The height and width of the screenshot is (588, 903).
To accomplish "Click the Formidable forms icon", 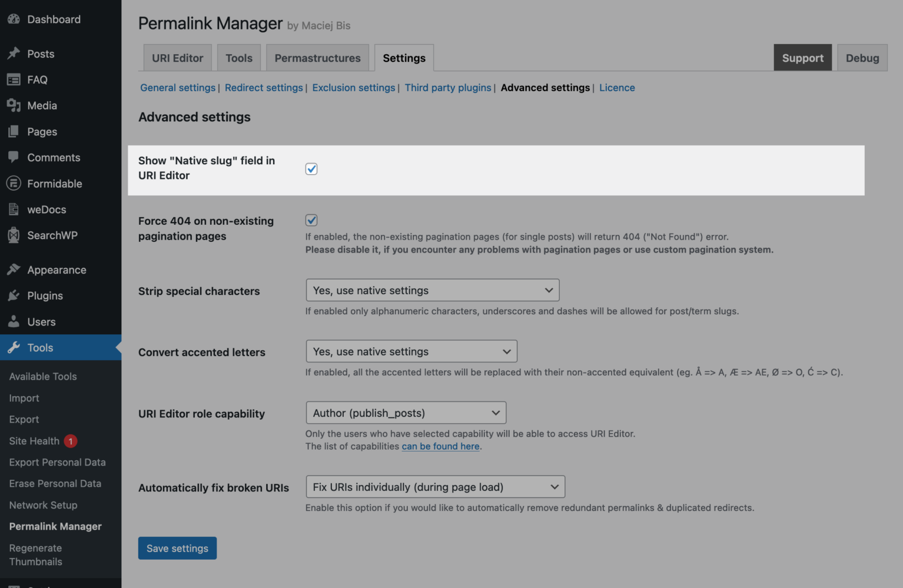I will click(14, 184).
